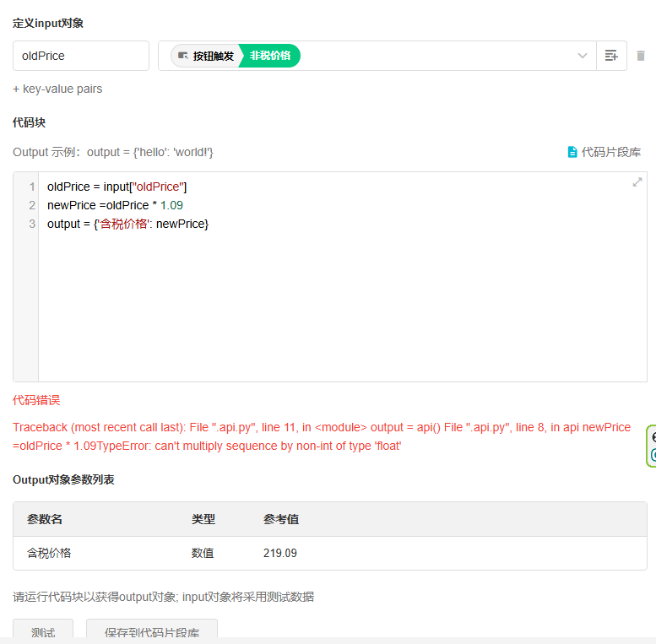Click the 数值 type cell
The width and height of the screenshot is (656, 644).
[x=203, y=553]
